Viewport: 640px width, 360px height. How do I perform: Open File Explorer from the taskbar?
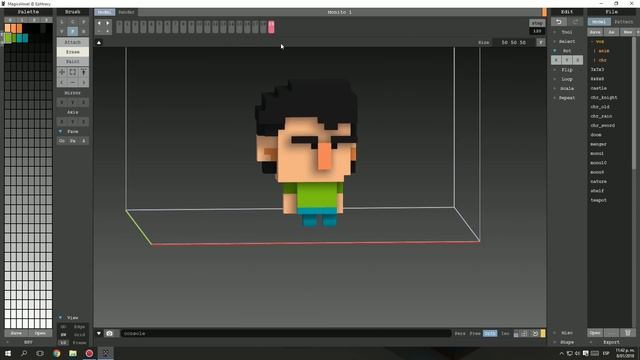click(x=73, y=353)
